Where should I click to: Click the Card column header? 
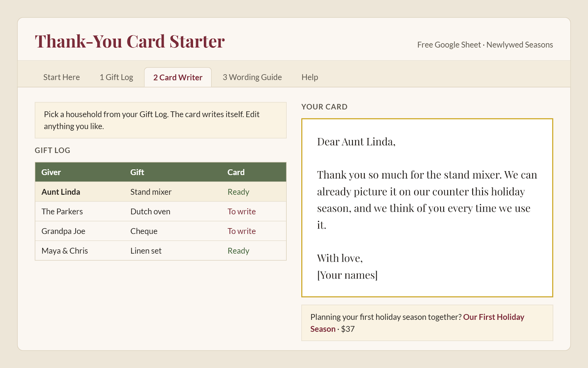[x=236, y=172]
